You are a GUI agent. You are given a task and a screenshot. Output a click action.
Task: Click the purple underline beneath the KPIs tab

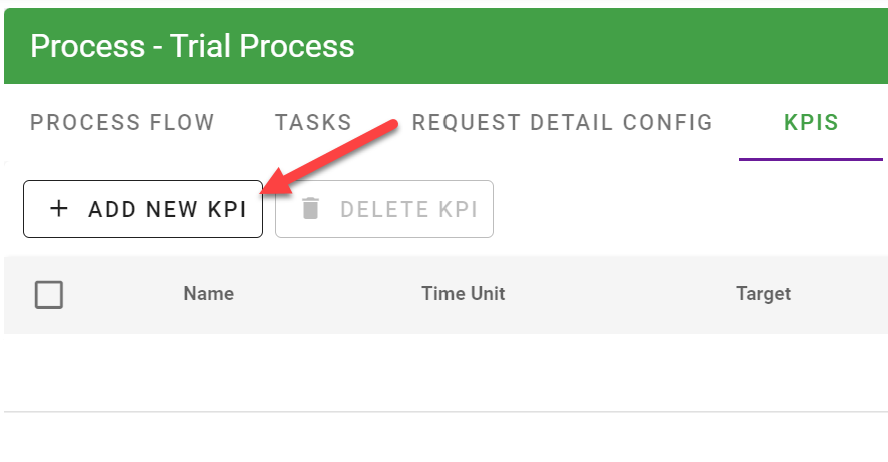[x=811, y=158]
